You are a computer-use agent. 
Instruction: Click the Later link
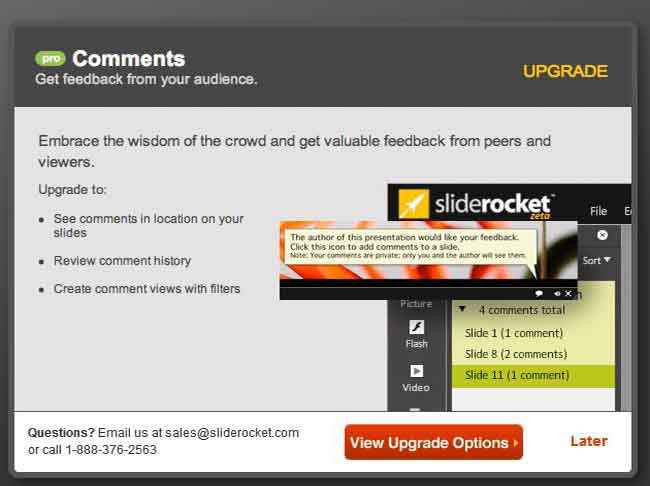coord(589,441)
